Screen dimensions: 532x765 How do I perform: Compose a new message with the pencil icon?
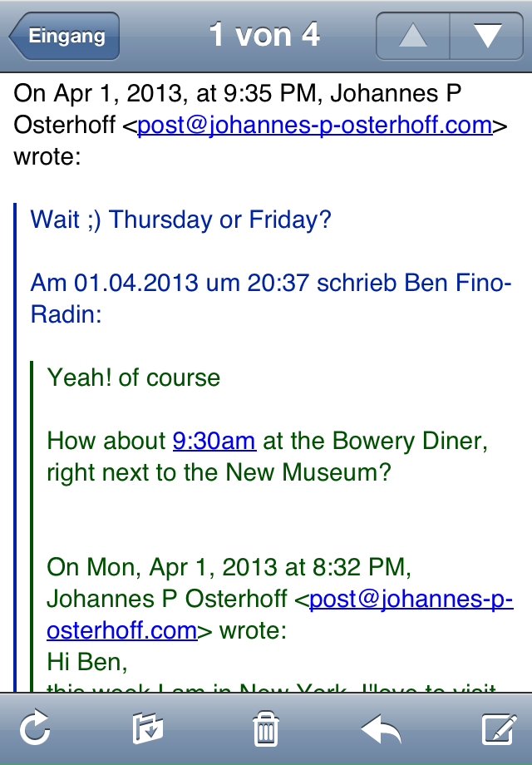499,729
